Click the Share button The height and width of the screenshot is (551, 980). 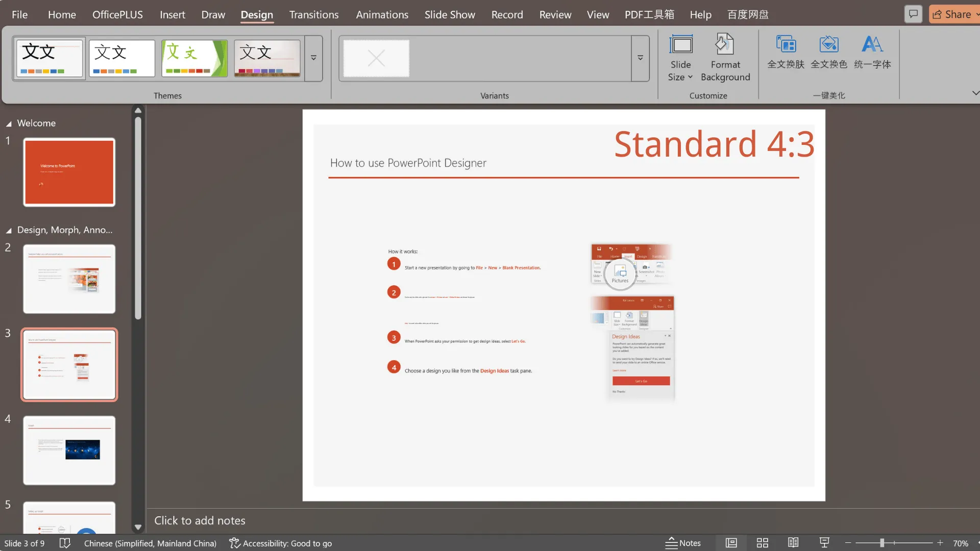(x=953, y=14)
